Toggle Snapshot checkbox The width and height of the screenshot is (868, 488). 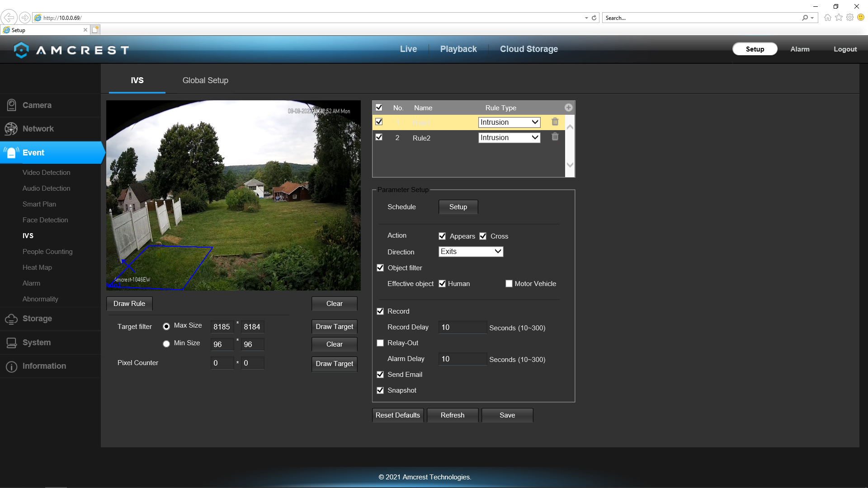point(380,390)
